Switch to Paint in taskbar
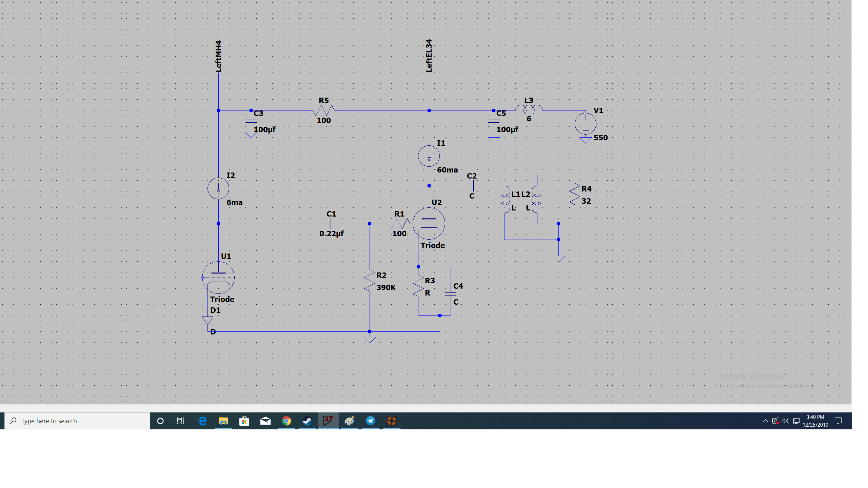The height and width of the screenshot is (488, 868). click(349, 421)
